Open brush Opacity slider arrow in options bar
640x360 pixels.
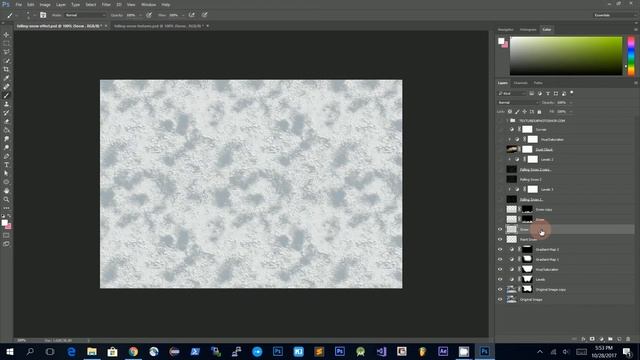(140, 15)
